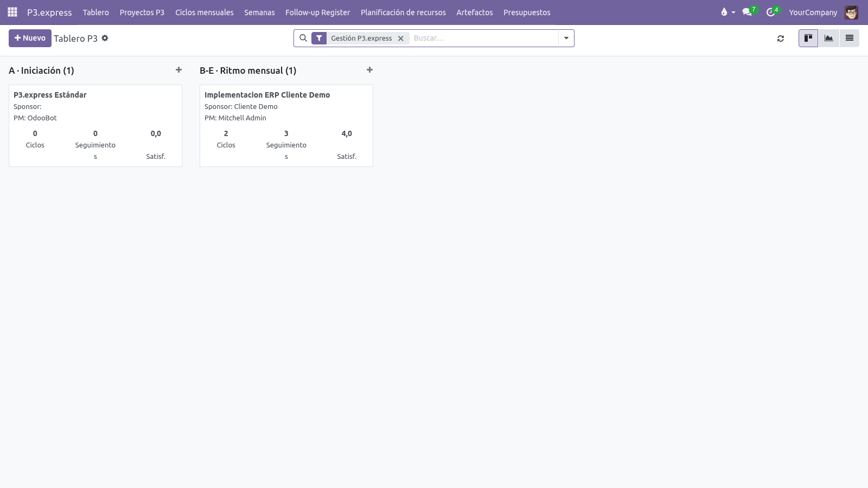
Task: Open the apps grid home menu
Action: coord(12,12)
